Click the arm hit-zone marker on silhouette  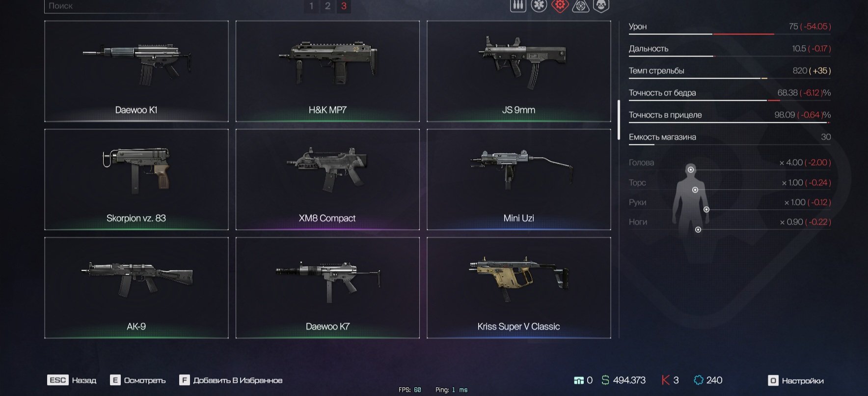(706, 209)
